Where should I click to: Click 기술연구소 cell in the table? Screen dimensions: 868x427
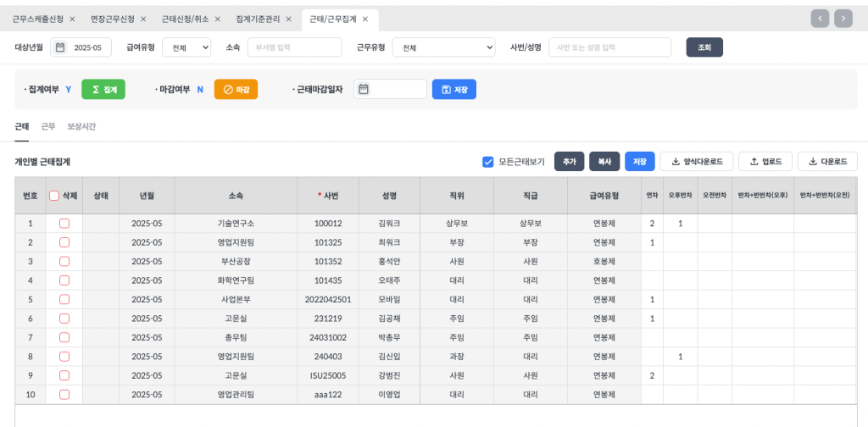[x=236, y=224]
